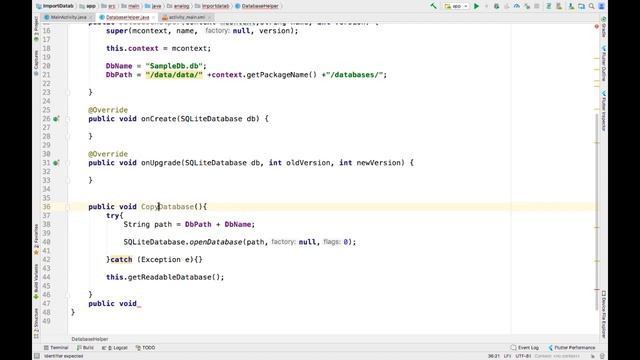Open the SDK Manager download icon
The height and width of the screenshot is (360, 640).
pos(571,6)
